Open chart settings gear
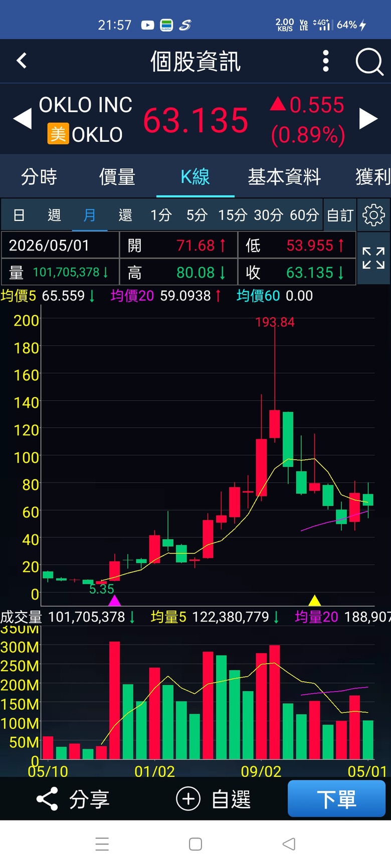391x868 pixels. (373, 215)
